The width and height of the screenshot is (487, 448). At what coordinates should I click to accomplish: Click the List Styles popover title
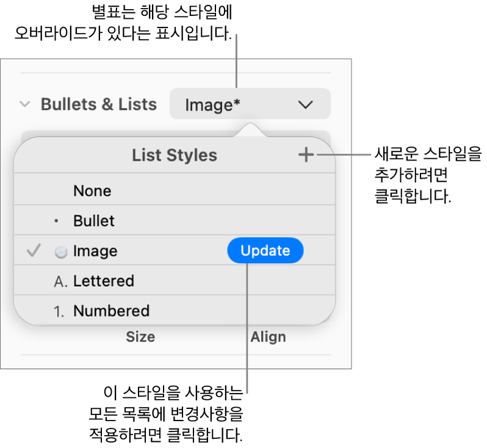175,155
